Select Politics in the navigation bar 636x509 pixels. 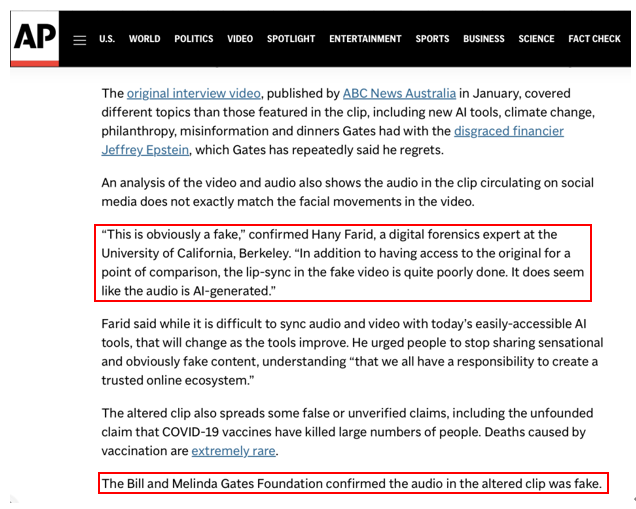194,39
